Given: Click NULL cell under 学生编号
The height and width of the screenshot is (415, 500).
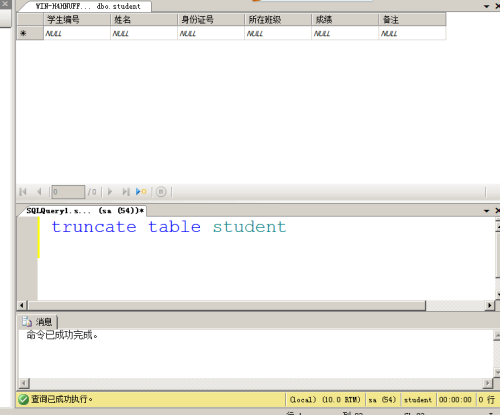Looking at the screenshot, I should point(77,33).
